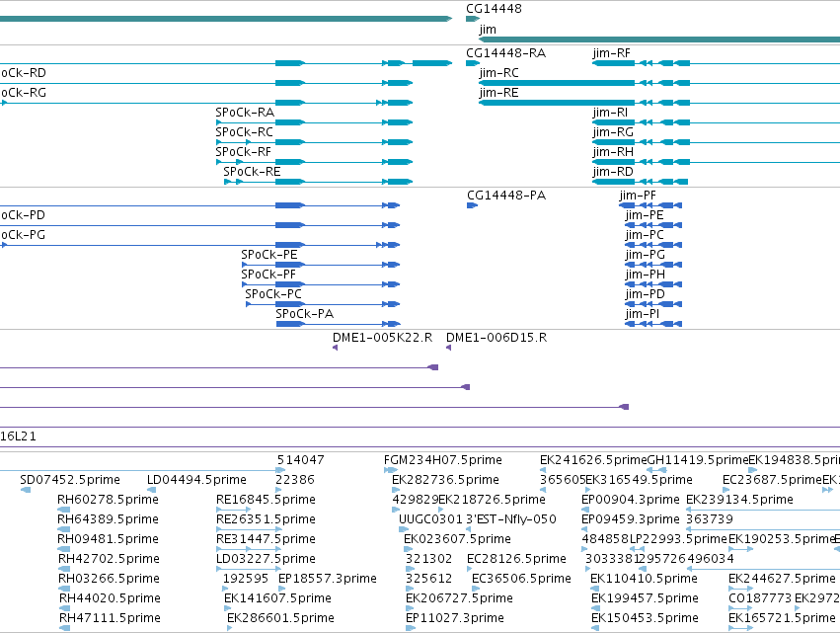Viewport: 840px width, 633px height.
Task: Select the SPoCk-PE protein label
Action: (x=268, y=255)
